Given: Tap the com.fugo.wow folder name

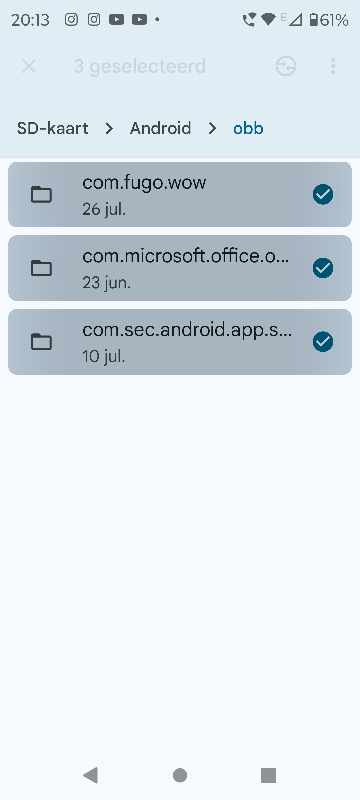Looking at the screenshot, I should [144, 183].
